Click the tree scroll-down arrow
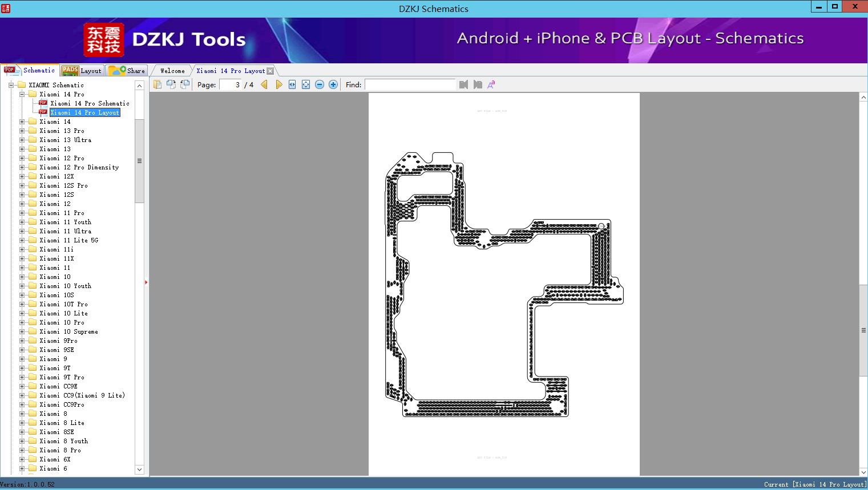 139,469
